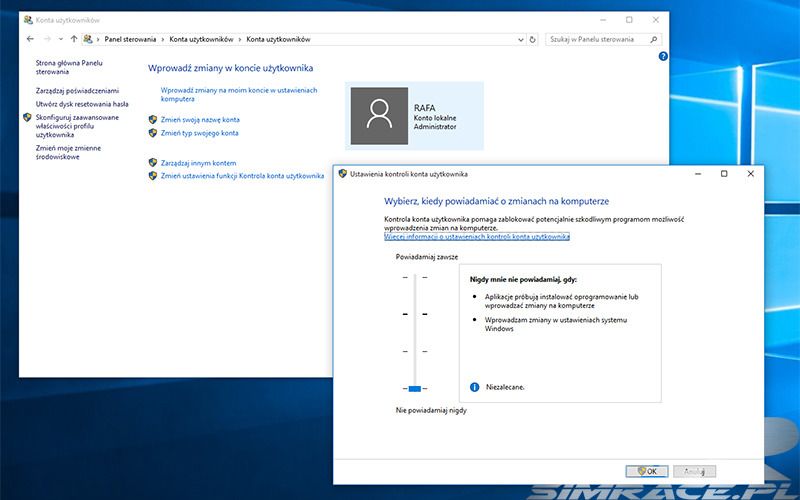Click the search magnifier icon
This screenshot has height=500, width=800.
[654, 39]
